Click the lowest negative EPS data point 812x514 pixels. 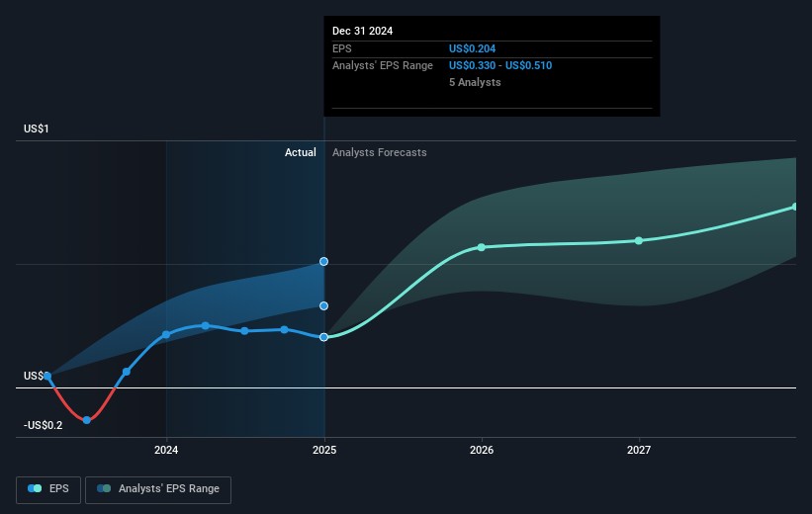click(x=87, y=420)
